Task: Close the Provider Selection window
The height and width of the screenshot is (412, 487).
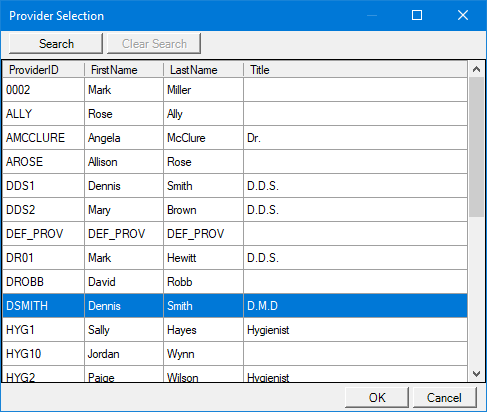Action: (463, 15)
